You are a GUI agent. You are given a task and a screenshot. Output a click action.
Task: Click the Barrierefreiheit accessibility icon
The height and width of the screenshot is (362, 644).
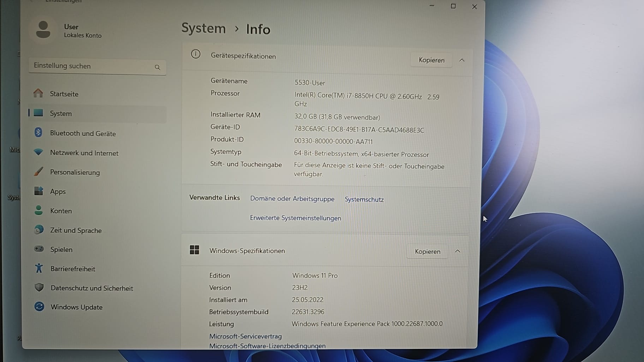pyautogui.click(x=39, y=268)
